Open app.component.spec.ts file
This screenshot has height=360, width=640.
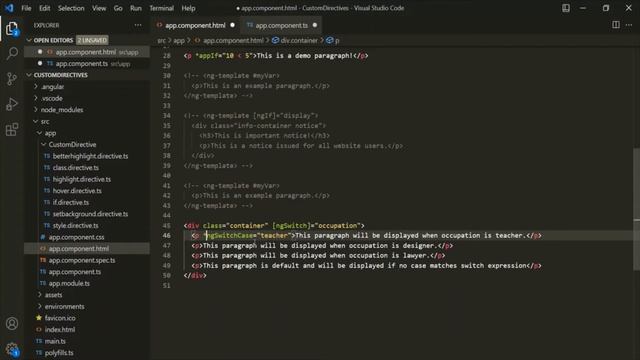[x=82, y=260]
